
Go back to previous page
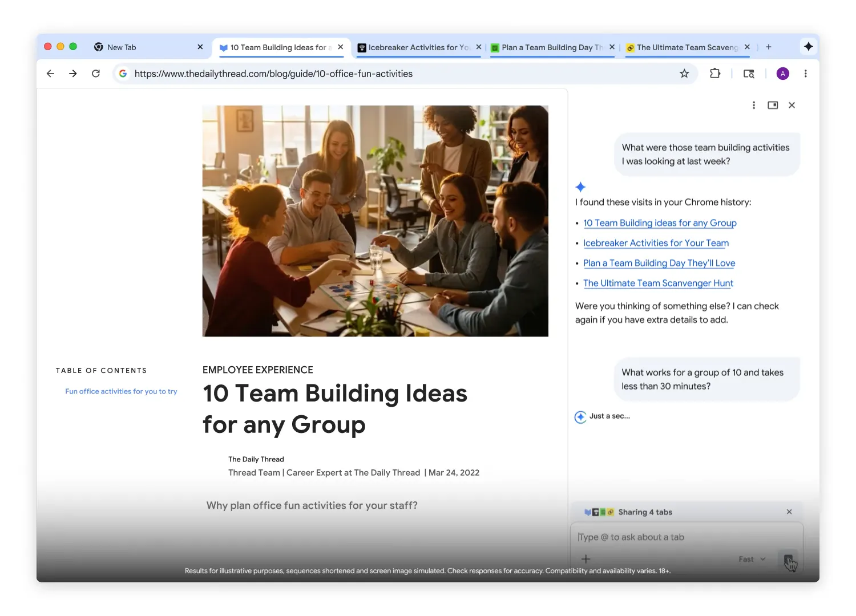[50, 74]
